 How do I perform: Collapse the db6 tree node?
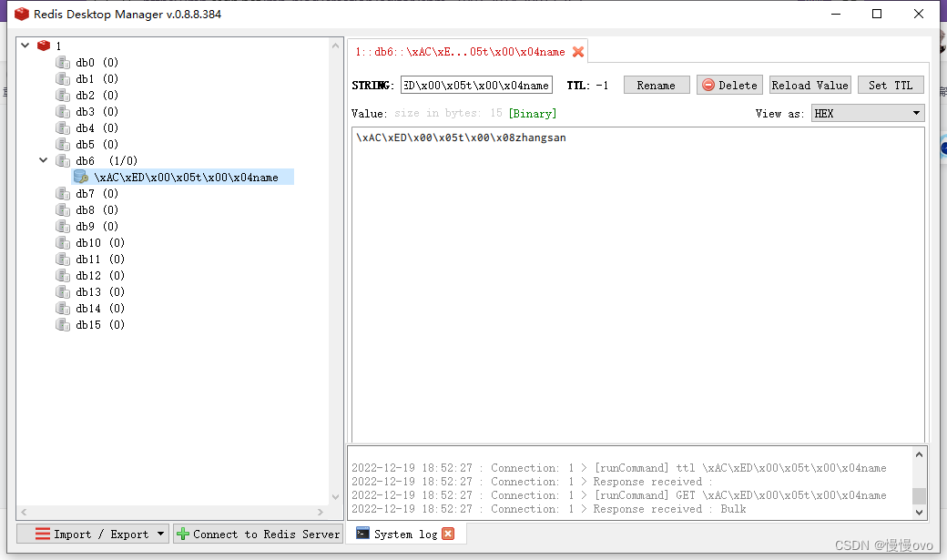[x=43, y=160]
